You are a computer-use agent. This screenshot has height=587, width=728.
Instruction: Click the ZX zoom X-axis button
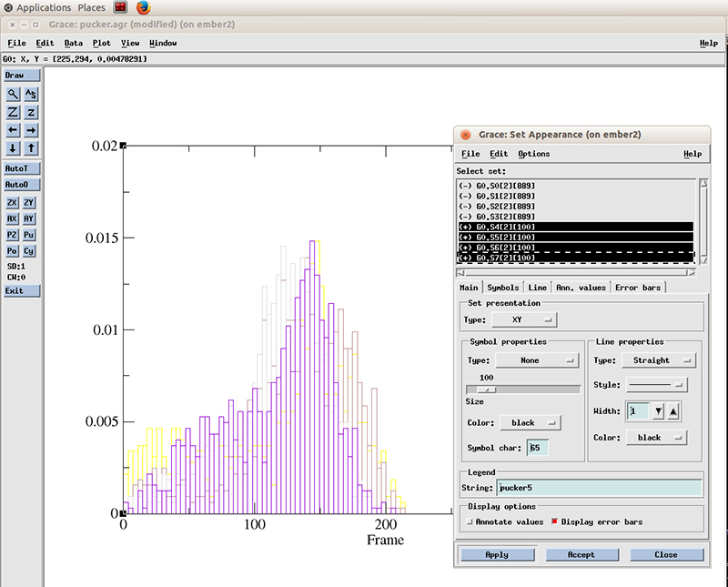13,202
